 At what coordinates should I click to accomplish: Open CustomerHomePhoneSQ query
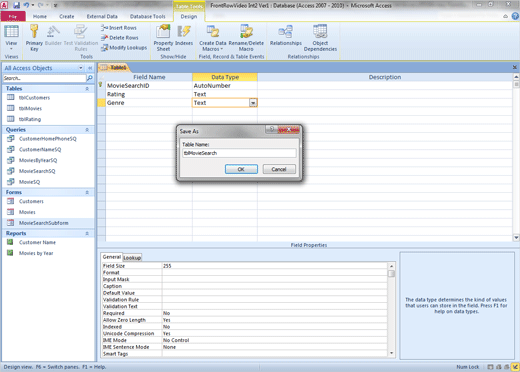point(47,139)
